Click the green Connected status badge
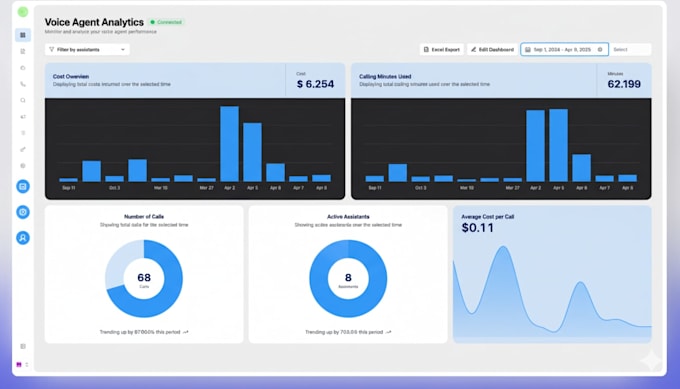 coord(167,22)
